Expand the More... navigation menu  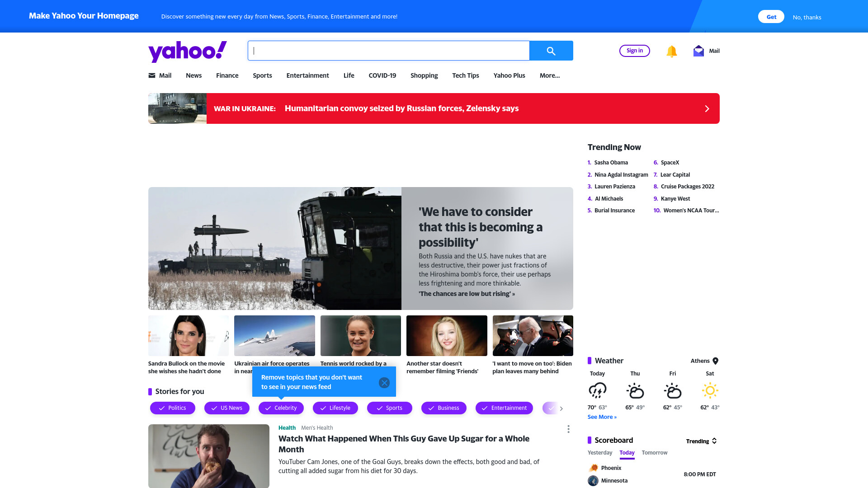tap(550, 75)
